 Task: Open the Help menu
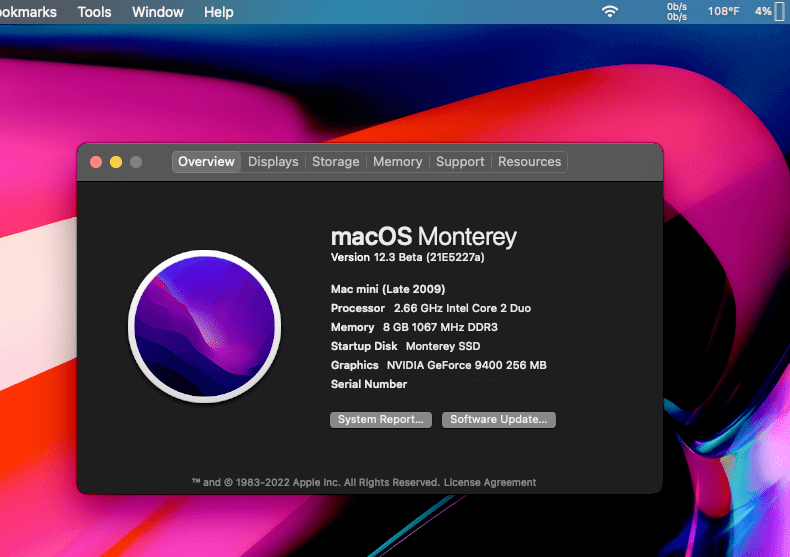(x=219, y=12)
